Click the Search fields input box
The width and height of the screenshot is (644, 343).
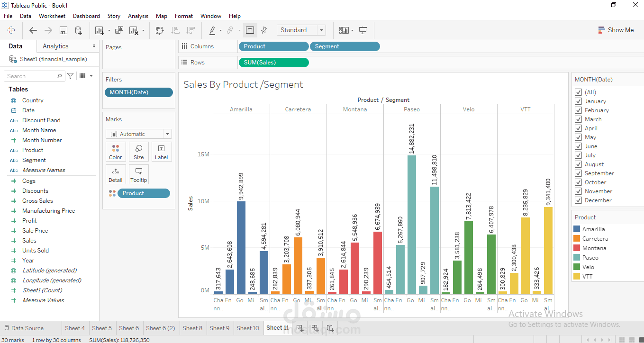tap(34, 76)
